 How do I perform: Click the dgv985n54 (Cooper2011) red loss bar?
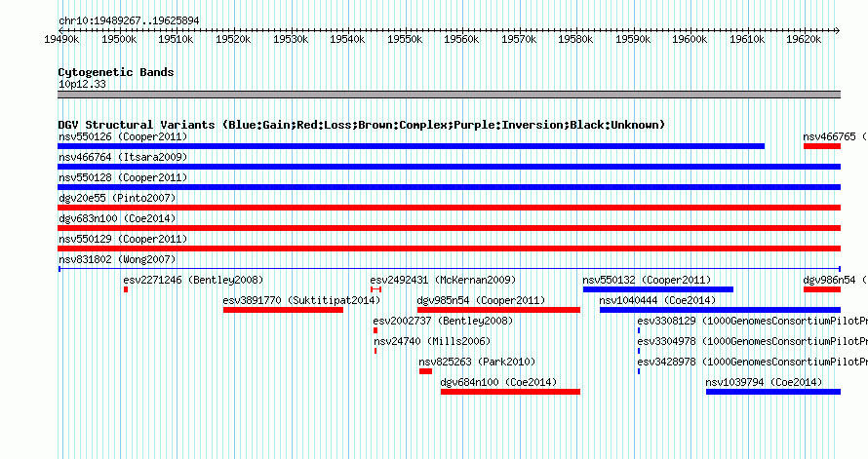(498, 310)
